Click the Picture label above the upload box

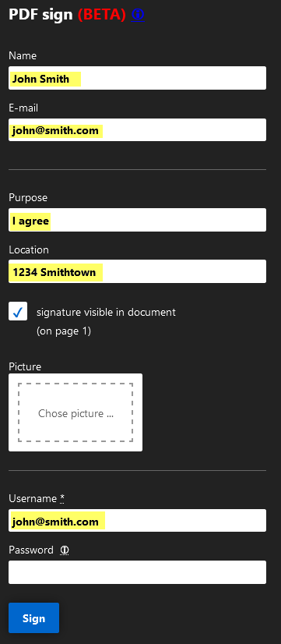click(x=25, y=366)
